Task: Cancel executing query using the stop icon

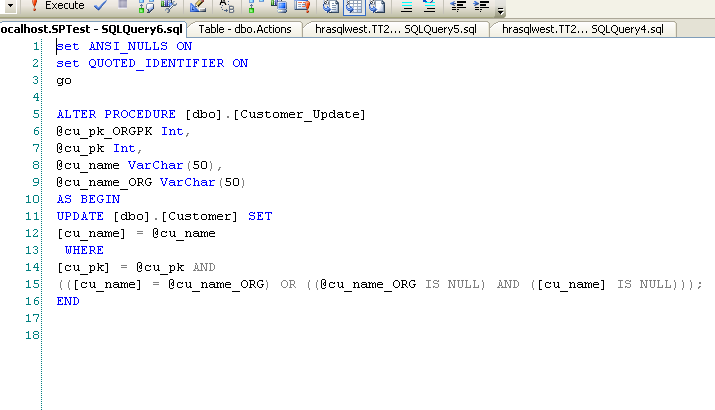Action: (x=123, y=6)
